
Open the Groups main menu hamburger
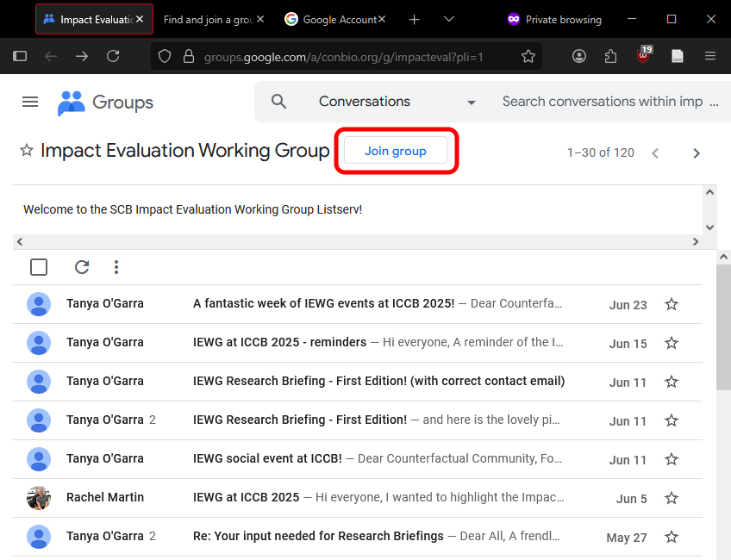pyautogui.click(x=30, y=102)
